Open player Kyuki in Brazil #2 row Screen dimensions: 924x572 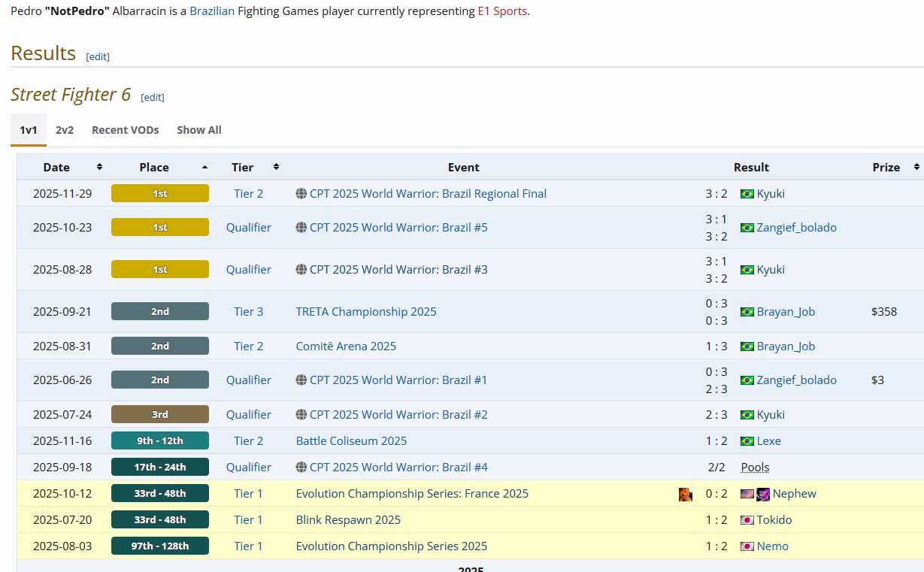point(771,414)
